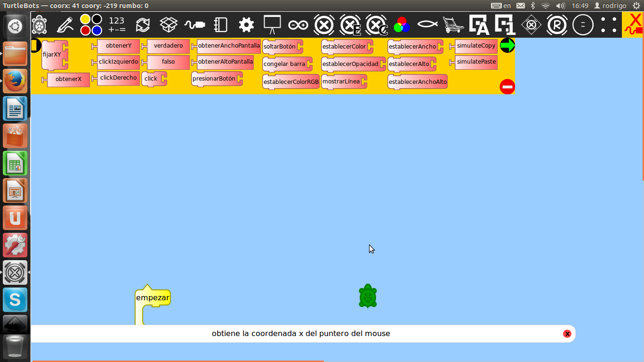644x362 pixels.
Task: Pick the falso block
Action: (x=166, y=62)
